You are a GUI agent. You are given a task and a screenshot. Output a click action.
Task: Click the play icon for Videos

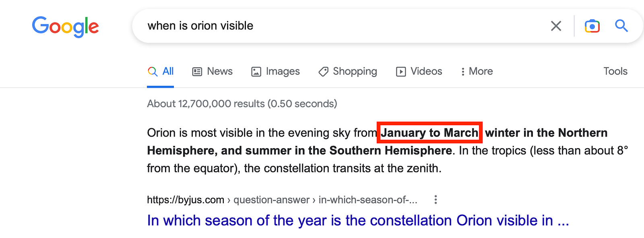pyautogui.click(x=401, y=72)
